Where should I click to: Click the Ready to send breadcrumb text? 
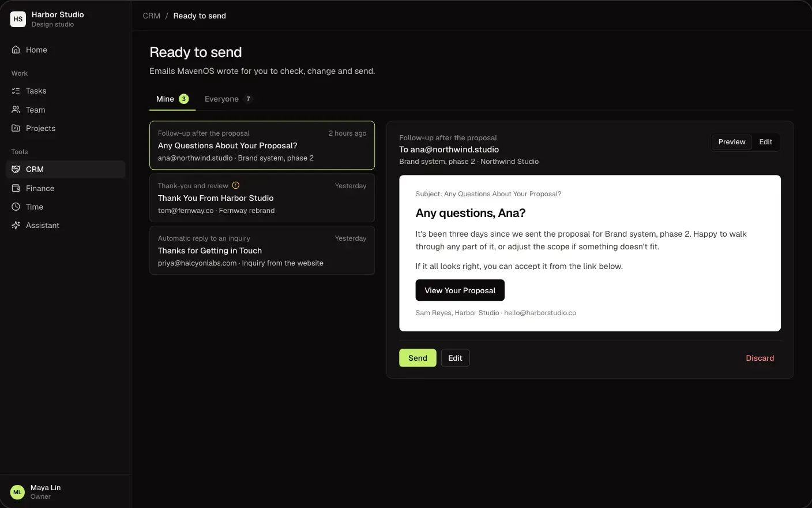tap(200, 16)
